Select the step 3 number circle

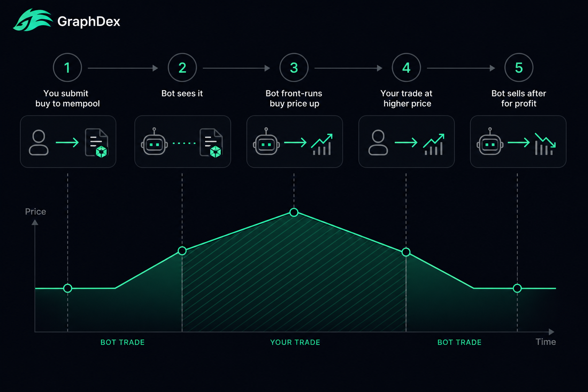coord(294,68)
